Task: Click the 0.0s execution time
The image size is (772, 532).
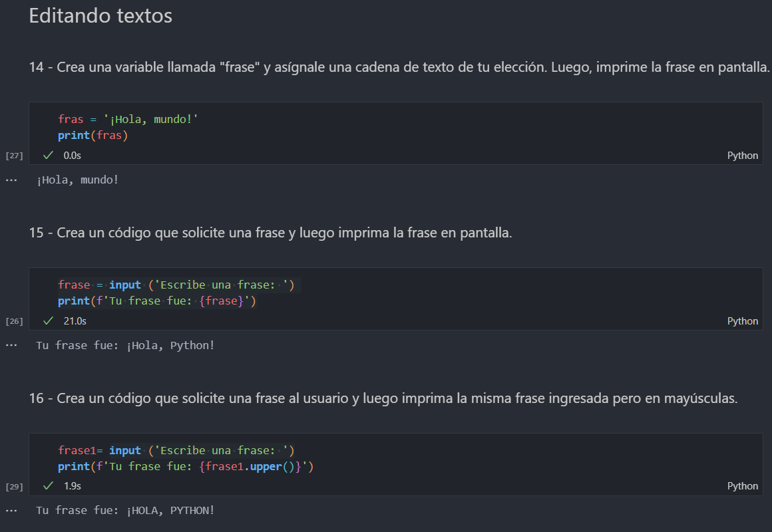Action: coord(73,156)
